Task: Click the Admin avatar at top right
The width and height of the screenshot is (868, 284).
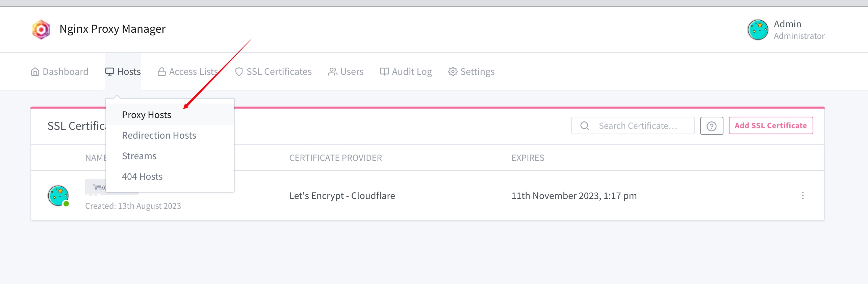Action: (x=758, y=30)
